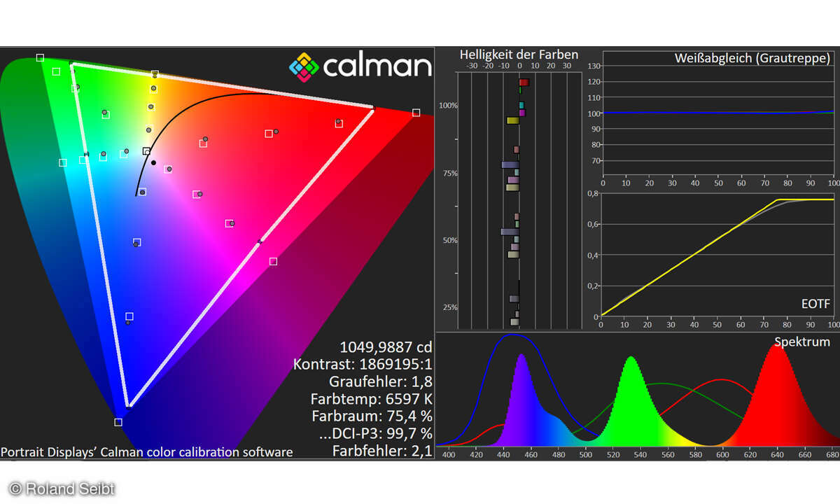Click the red bar in the Helligkeit chart
This screenshot has width=840, height=504.
pos(524,83)
